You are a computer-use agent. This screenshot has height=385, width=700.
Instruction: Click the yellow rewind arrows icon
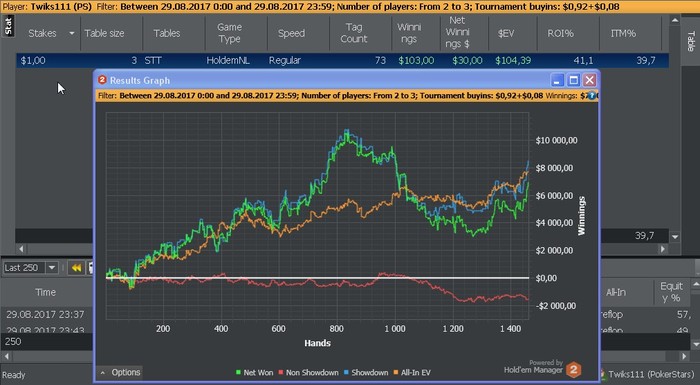click(76, 268)
